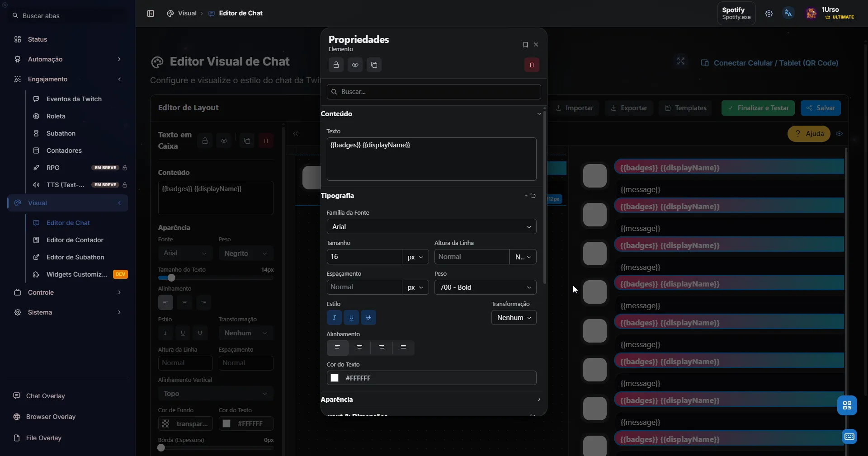Click the red delete trash icon in Propriedades
The image size is (868, 456).
pos(532,65)
